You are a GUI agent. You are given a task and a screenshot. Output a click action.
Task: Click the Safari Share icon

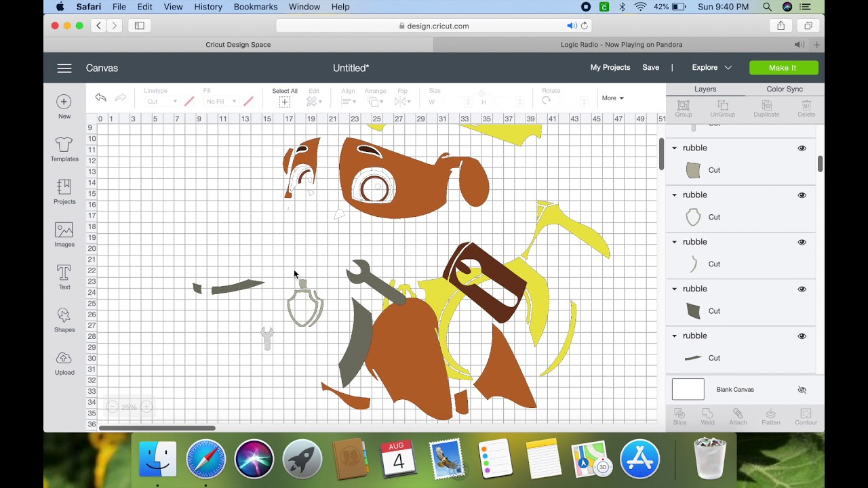[781, 26]
